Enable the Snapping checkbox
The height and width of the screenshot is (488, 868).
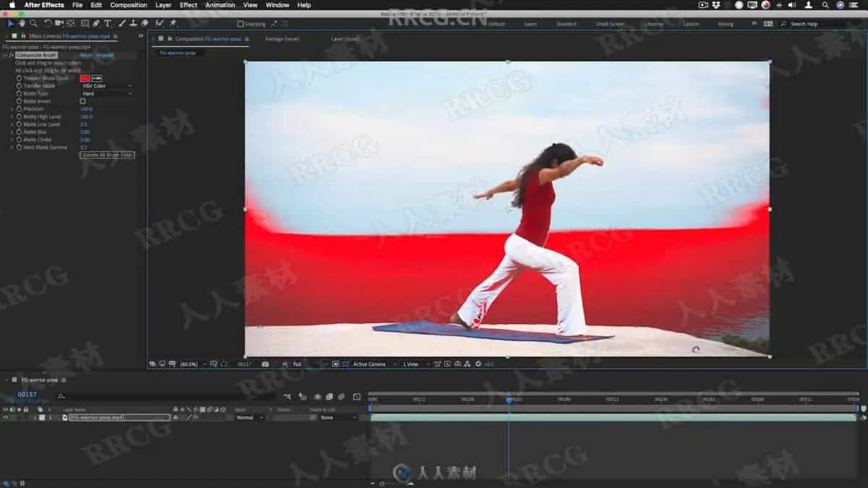tap(241, 24)
